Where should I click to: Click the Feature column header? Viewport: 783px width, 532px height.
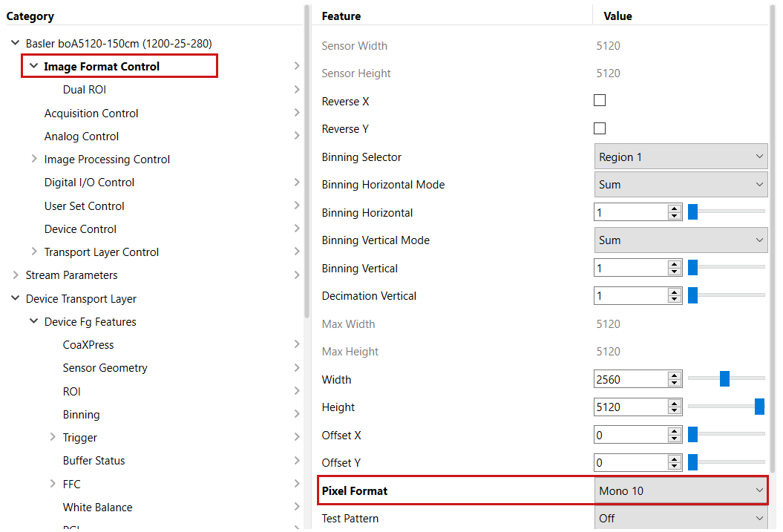[x=341, y=16]
